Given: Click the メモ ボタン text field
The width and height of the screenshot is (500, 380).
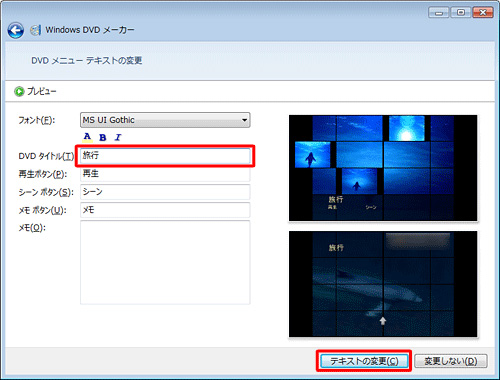Looking at the screenshot, I should tap(165, 210).
